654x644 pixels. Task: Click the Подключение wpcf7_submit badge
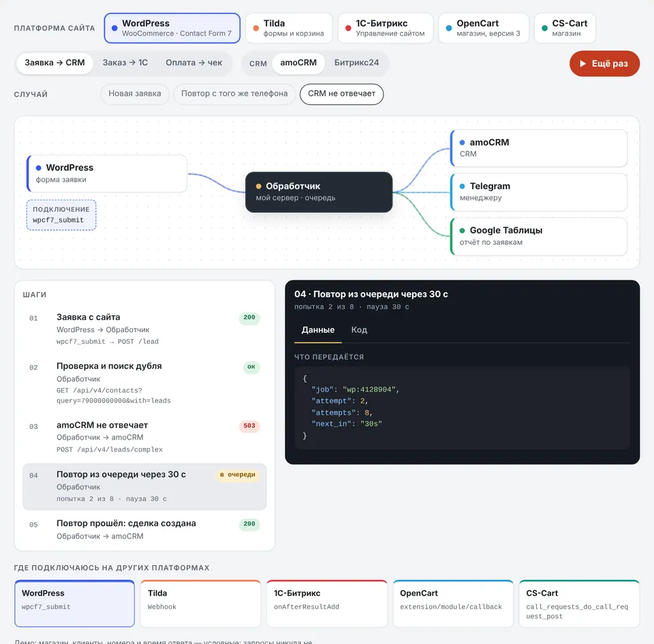coord(61,214)
